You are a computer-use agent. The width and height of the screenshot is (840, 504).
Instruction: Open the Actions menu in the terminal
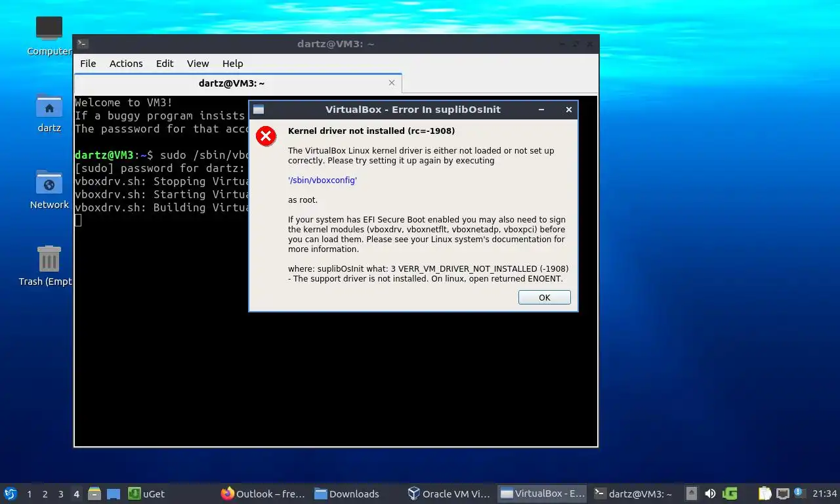click(126, 64)
